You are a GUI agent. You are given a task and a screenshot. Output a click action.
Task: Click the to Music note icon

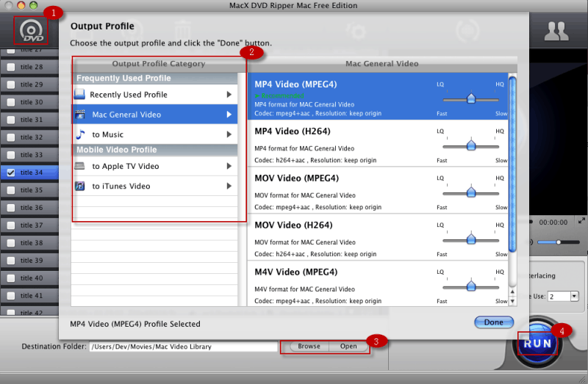coord(80,134)
